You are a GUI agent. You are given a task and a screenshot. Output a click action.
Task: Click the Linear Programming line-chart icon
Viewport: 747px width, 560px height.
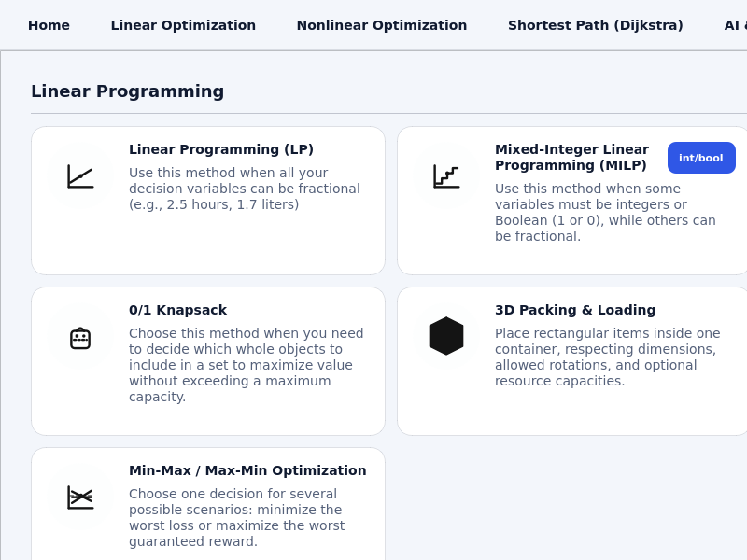(x=80, y=176)
